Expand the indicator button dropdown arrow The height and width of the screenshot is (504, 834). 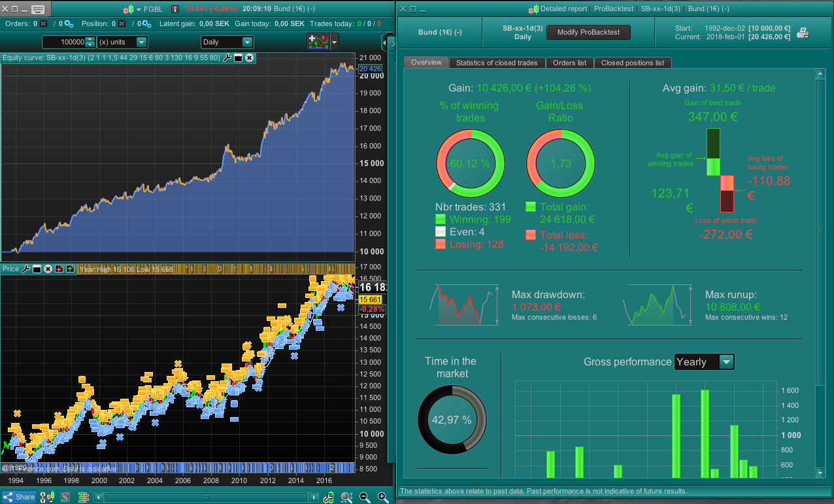335,42
